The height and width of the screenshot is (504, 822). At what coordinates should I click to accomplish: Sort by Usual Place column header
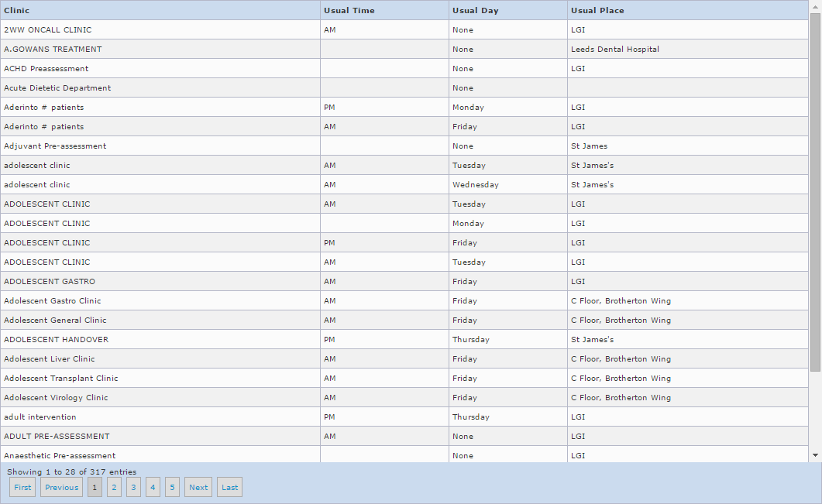597,11
